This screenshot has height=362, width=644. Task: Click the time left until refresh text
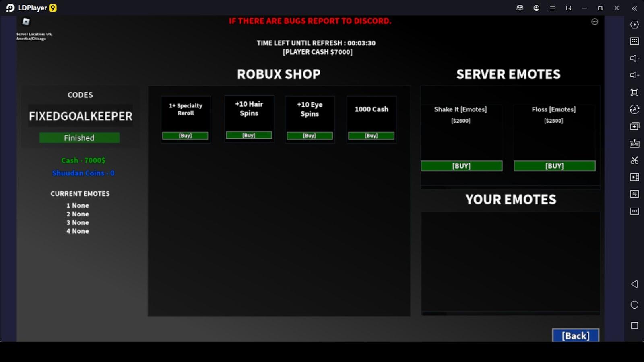316,43
